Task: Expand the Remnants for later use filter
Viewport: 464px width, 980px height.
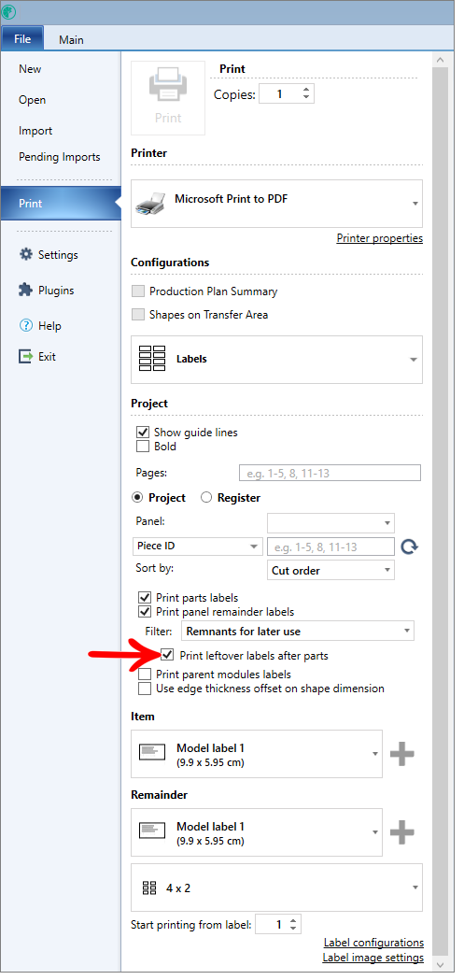Action: 297,632
